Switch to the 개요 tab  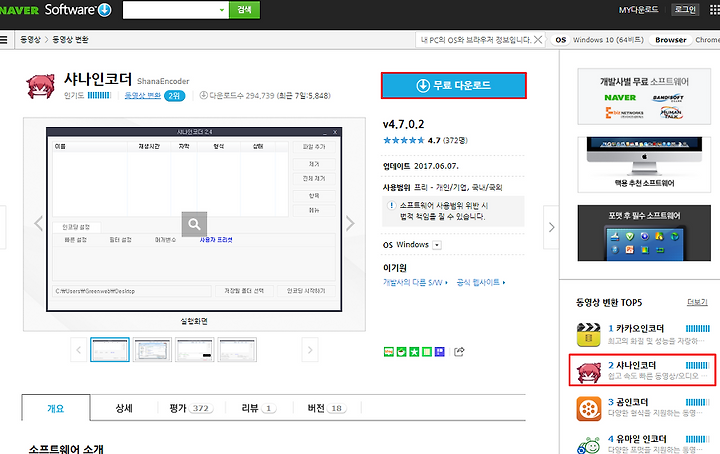click(x=56, y=408)
